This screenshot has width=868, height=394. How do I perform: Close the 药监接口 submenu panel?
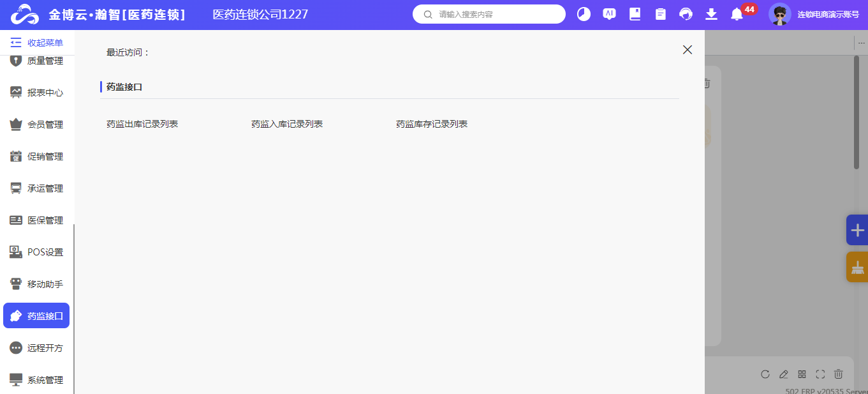click(687, 50)
